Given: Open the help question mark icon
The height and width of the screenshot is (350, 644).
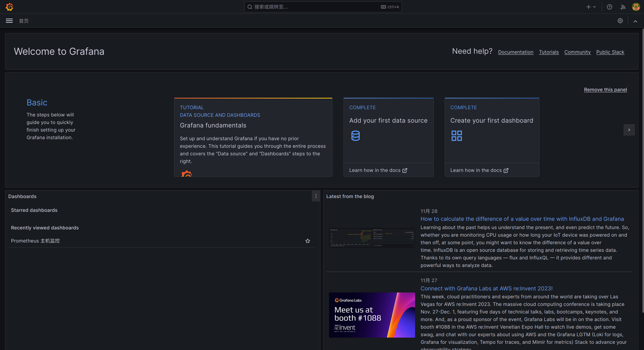Looking at the screenshot, I should (610, 7).
